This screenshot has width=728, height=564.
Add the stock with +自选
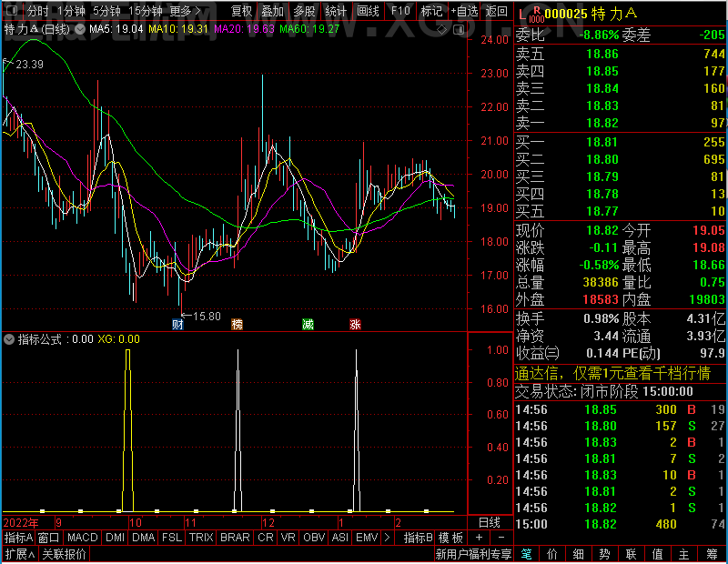[x=464, y=11]
